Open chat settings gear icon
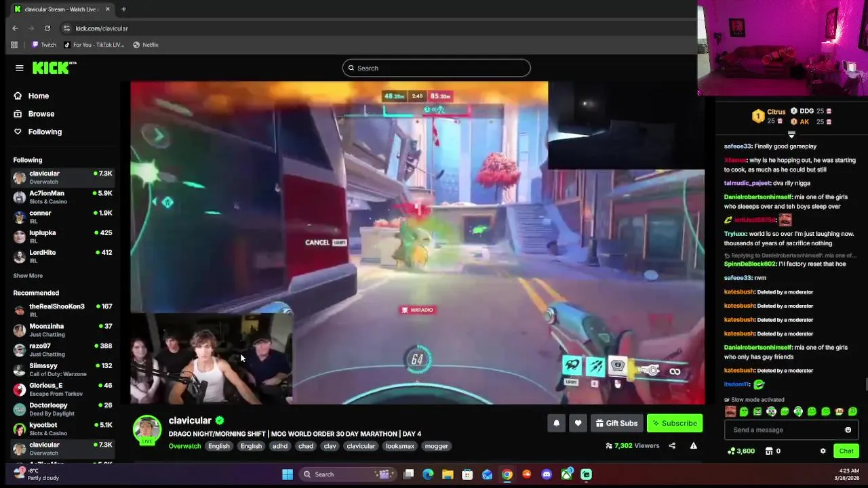Viewport: 868px width, 488px height. click(823, 451)
